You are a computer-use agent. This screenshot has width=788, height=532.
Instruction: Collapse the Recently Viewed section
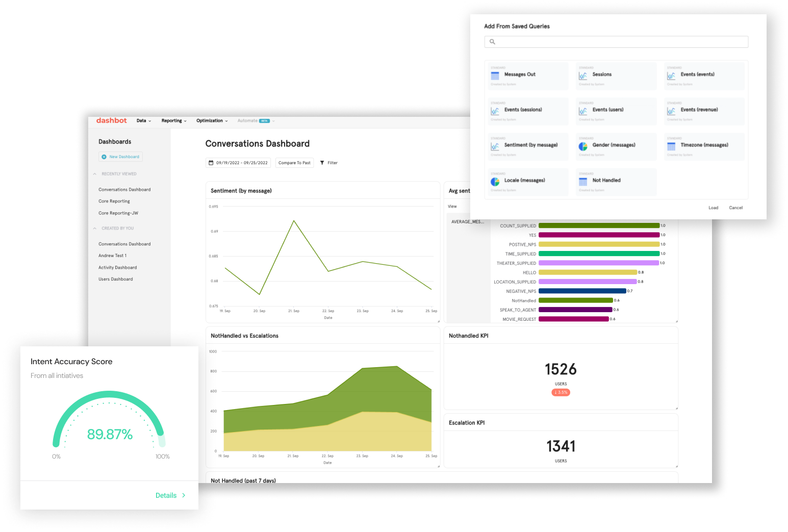click(x=95, y=174)
